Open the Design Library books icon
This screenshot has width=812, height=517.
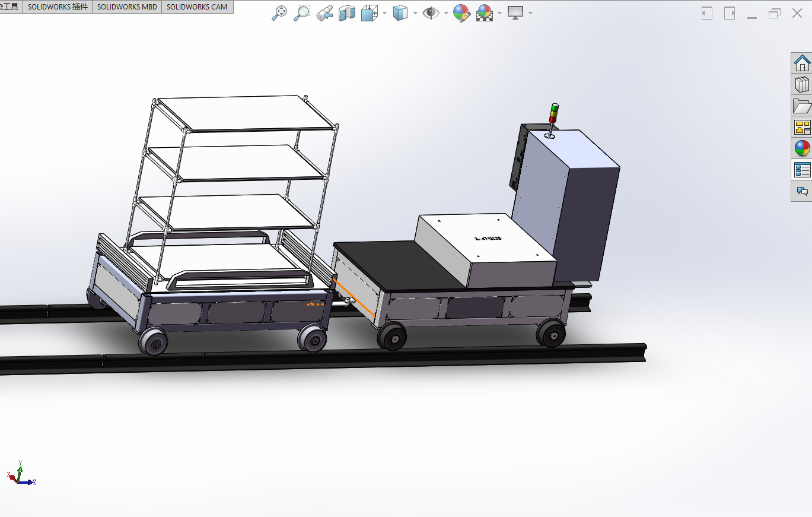(802, 84)
